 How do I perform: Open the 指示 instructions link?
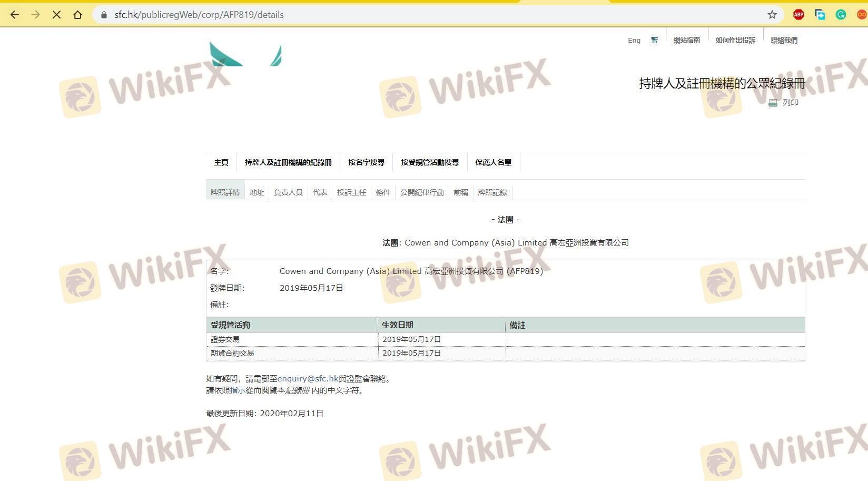point(238,390)
